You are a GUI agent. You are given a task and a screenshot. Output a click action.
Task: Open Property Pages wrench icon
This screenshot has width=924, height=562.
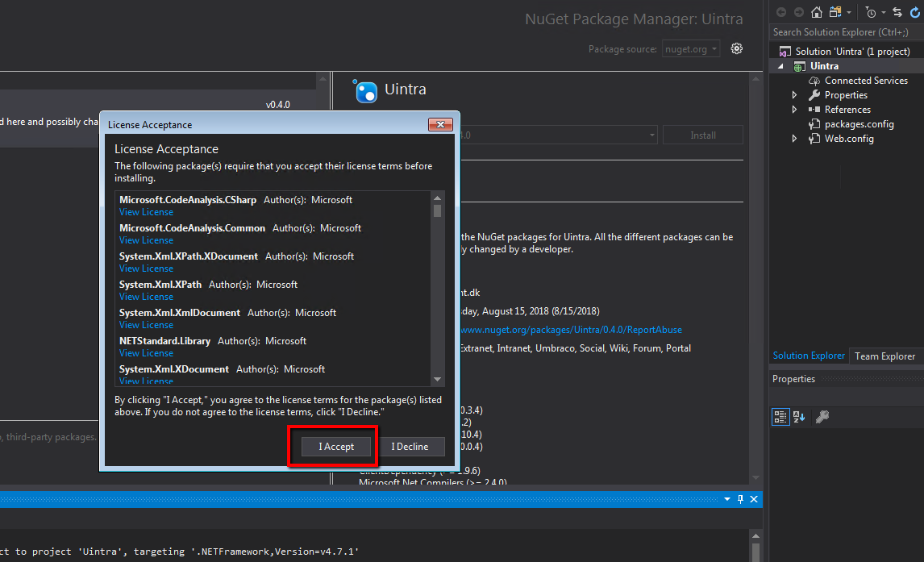822,417
